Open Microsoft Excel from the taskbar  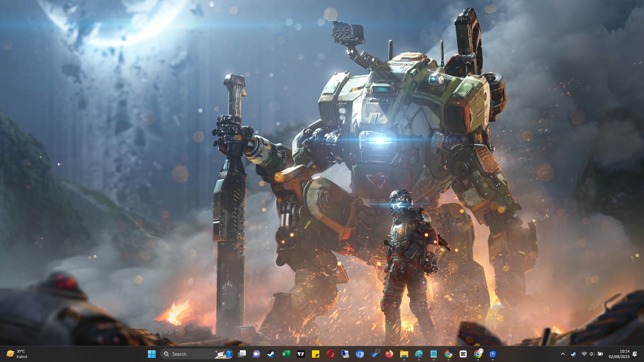286,354
